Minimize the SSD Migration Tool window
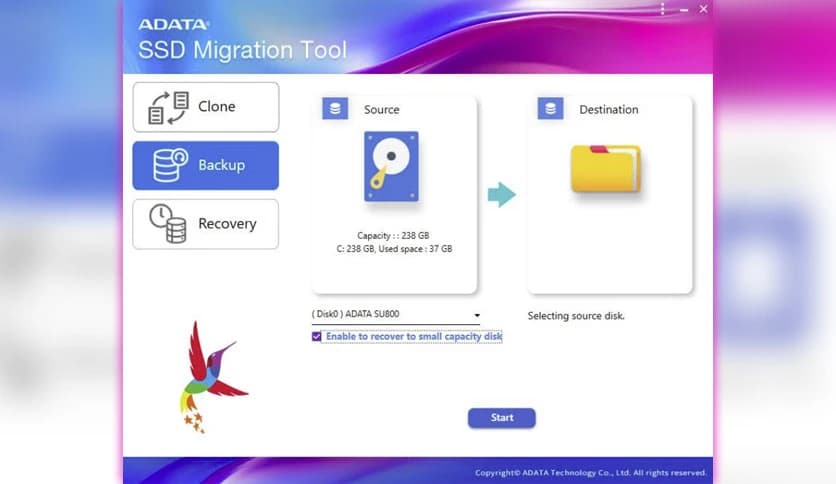Screen dimensions: 836x484 [684, 10]
